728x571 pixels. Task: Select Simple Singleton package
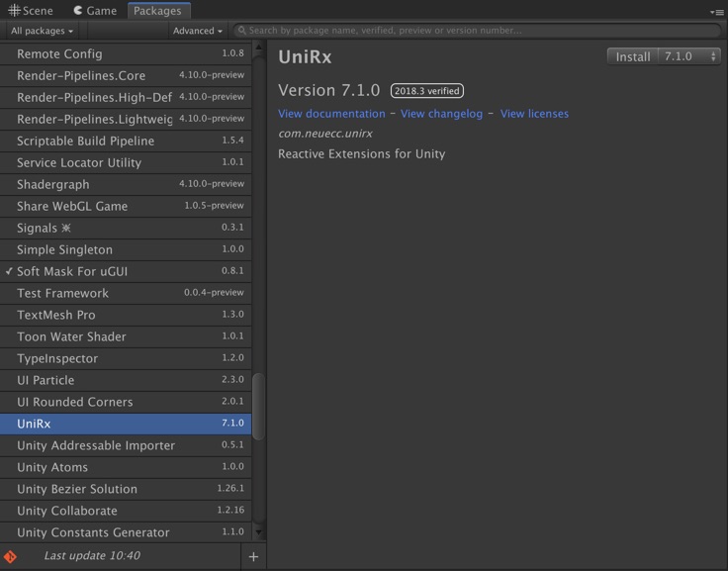[x=126, y=249]
